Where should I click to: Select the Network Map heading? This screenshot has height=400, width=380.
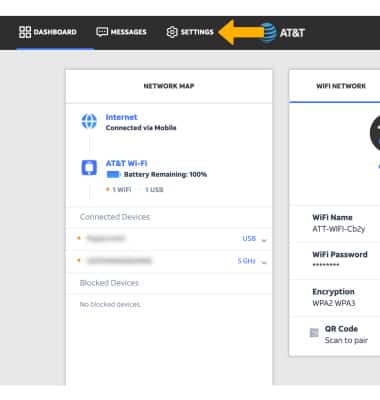pyautogui.click(x=169, y=86)
